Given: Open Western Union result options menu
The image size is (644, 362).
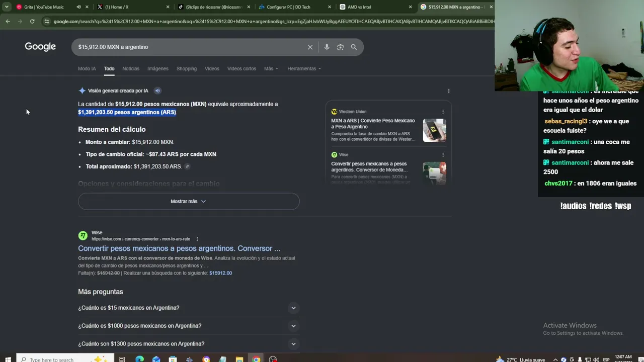Looking at the screenshot, I should (x=443, y=112).
